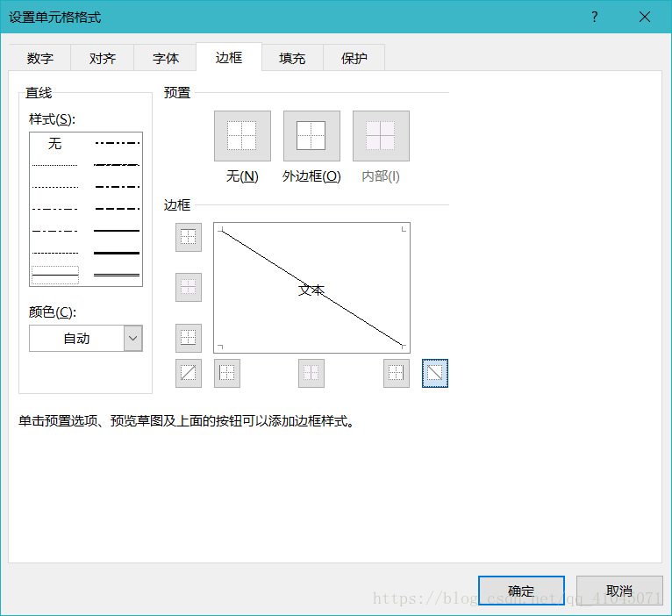Select the thin solid line style
672x616 pixels.
(55, 275)
